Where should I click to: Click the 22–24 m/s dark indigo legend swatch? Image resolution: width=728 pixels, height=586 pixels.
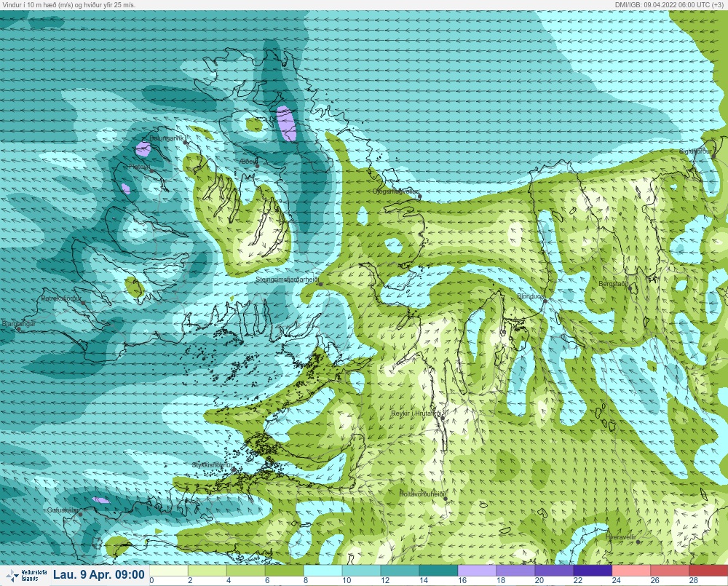(593, 570)
